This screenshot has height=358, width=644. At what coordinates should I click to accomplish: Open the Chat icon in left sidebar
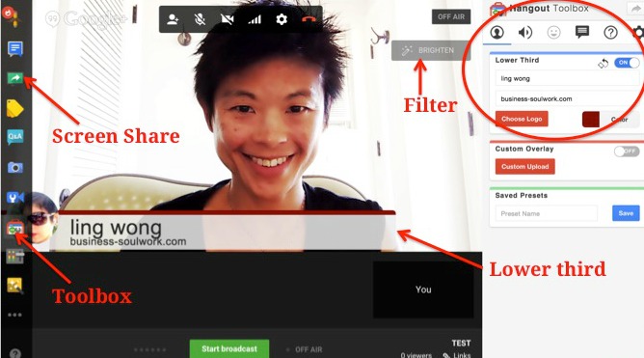14,49
